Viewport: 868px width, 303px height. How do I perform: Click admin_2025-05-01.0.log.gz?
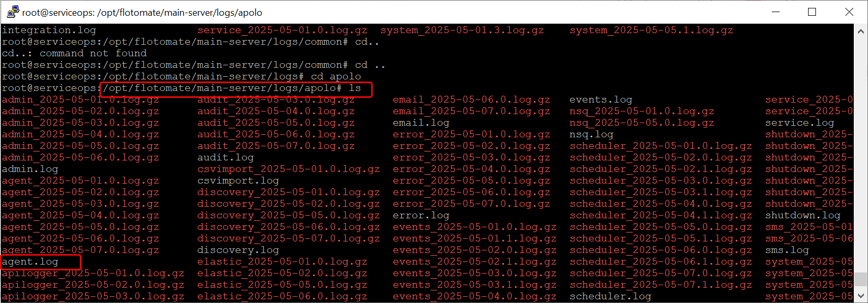80,99
